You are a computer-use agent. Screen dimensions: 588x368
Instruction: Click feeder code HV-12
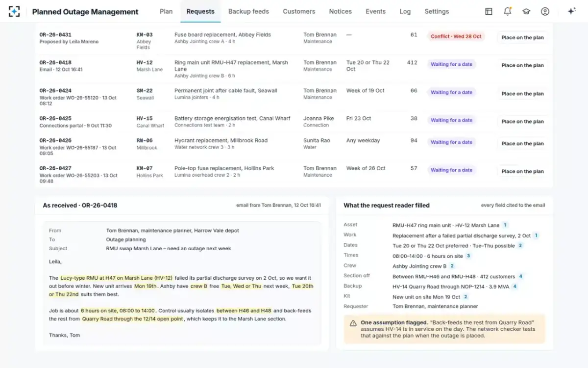point(145,63)
